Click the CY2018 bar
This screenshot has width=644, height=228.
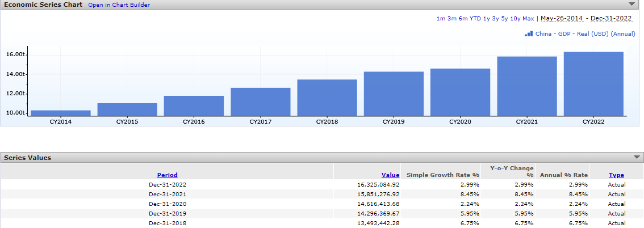327,98
